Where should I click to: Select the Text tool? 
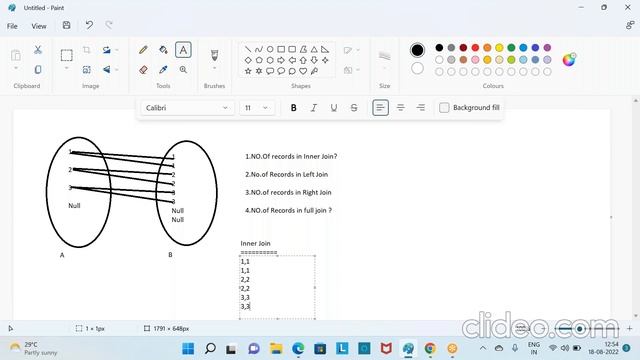point(183,50)
